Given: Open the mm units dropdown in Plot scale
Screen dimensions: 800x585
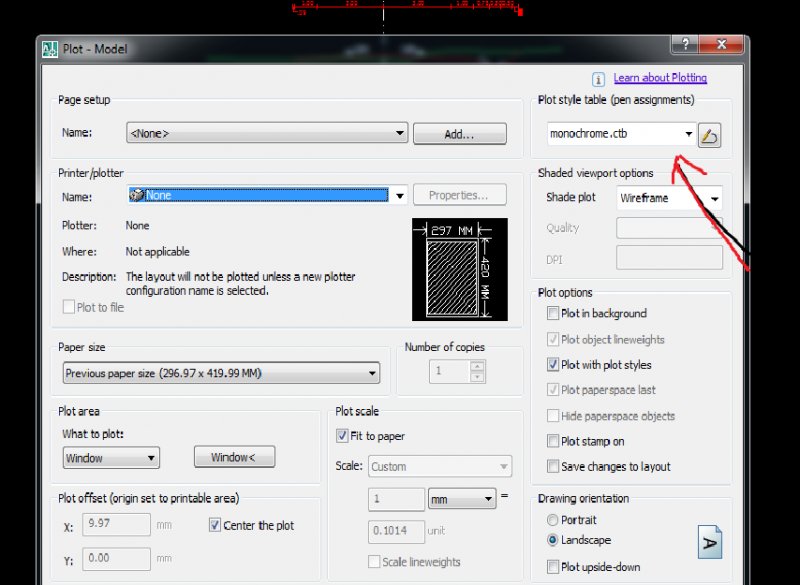Looking at the screenshot, I should 461,499.
